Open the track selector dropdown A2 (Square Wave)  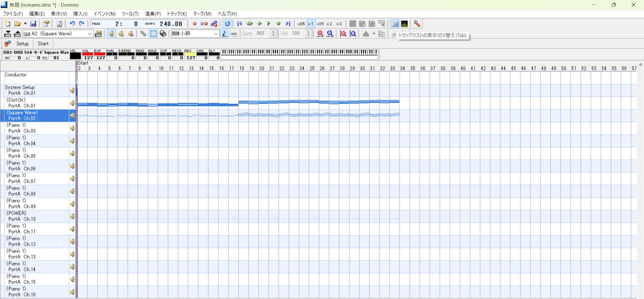58,34
